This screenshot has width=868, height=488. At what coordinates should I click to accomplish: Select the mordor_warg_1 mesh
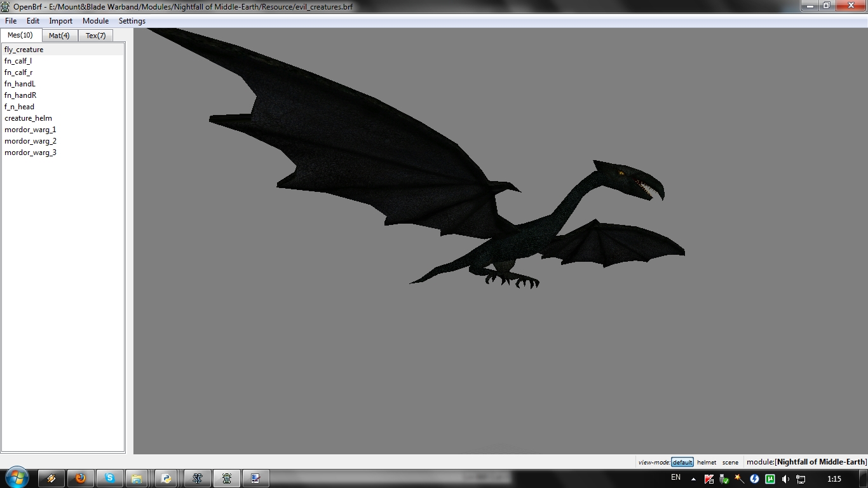(63, 130)
